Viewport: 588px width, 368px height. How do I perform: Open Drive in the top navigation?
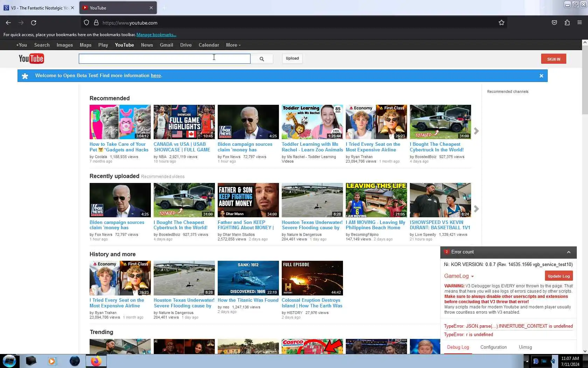(186, 45)
